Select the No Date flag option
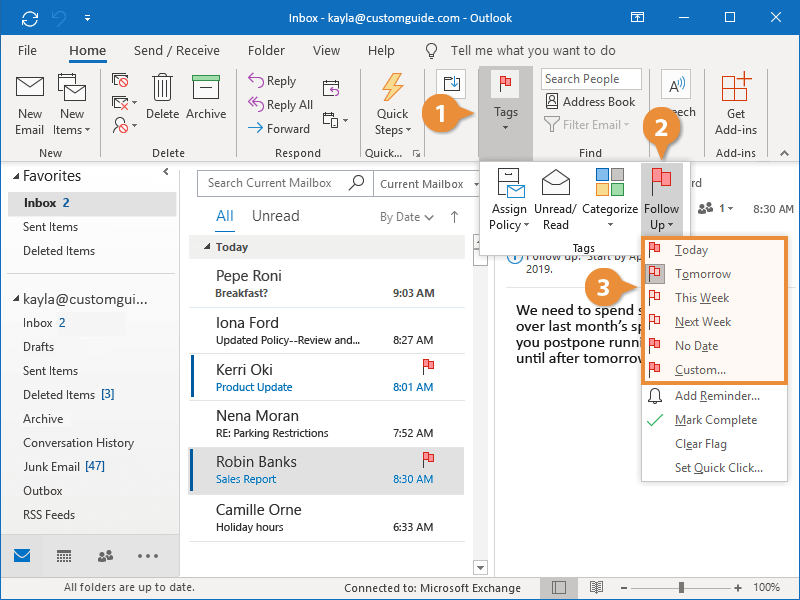The image size is (800, 600). [x=714, y=346]
